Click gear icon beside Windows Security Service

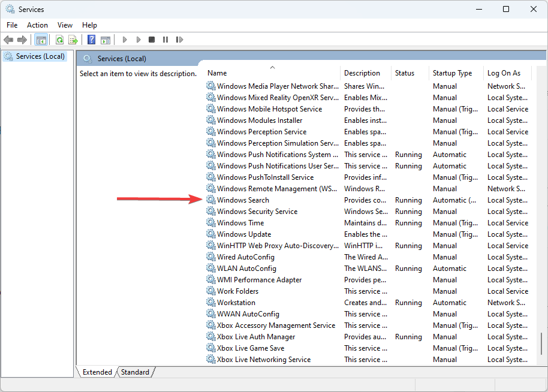click(x=210, y=212)
